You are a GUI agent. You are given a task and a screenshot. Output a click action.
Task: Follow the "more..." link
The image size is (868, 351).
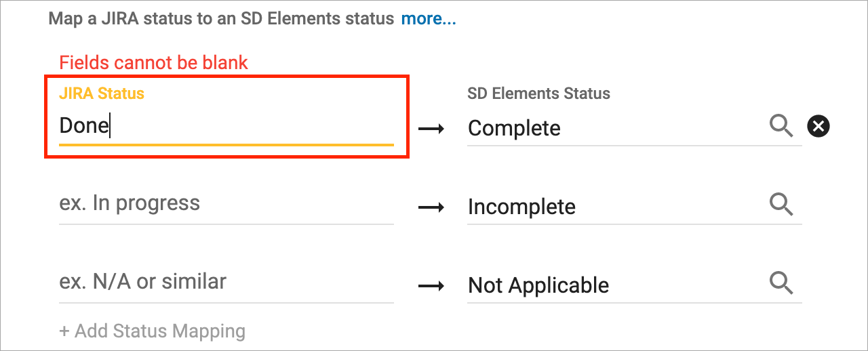tap(429, 19)
